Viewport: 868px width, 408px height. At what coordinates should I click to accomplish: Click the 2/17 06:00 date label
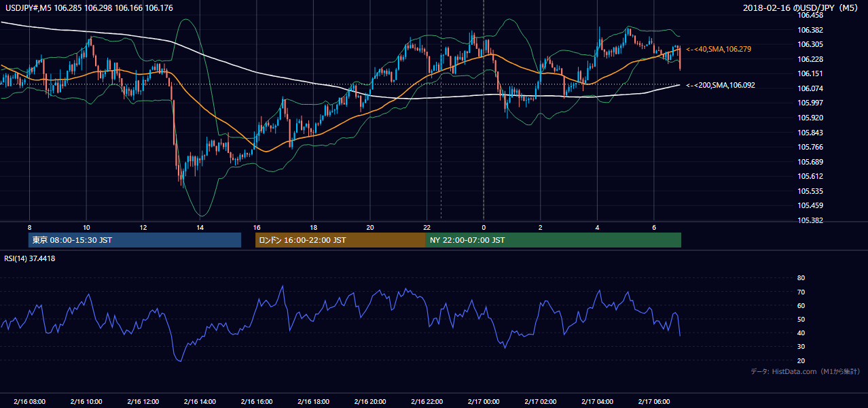[653, 401]
